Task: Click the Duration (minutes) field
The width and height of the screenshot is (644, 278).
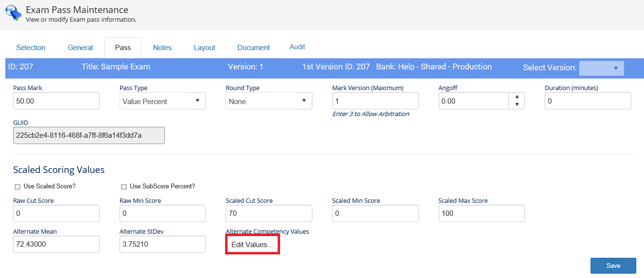Action: [x=588, y=101]
